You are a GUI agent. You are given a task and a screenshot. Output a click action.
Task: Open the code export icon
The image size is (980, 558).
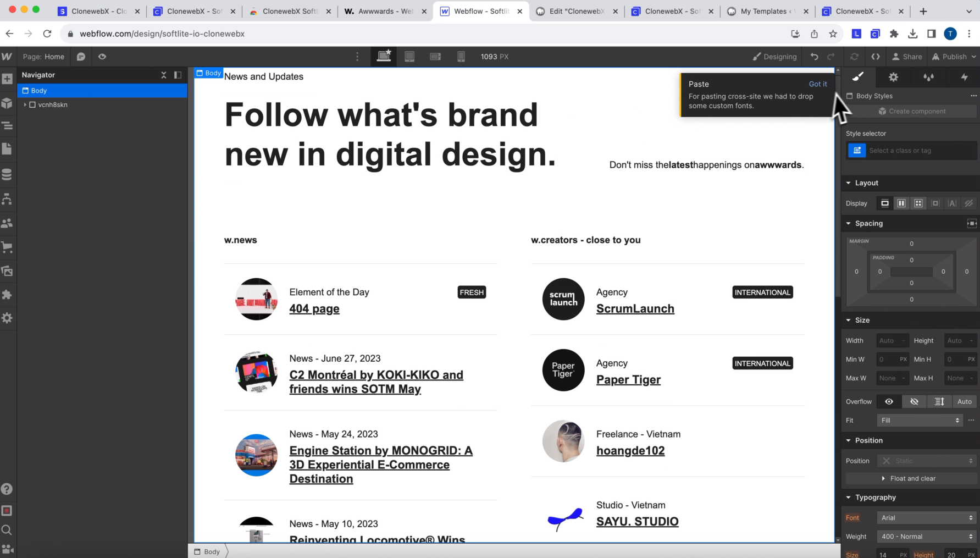pyautogui.click(x=876, y=57)
